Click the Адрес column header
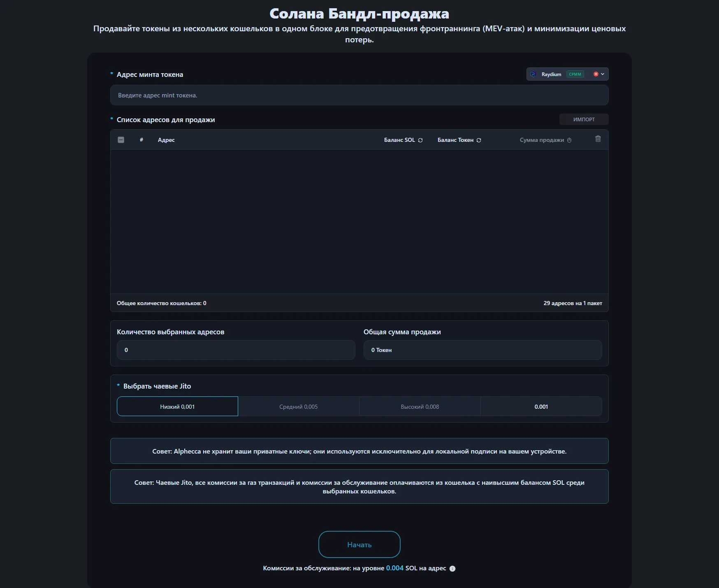Screen dimensions: 719x588 (166, 140)
